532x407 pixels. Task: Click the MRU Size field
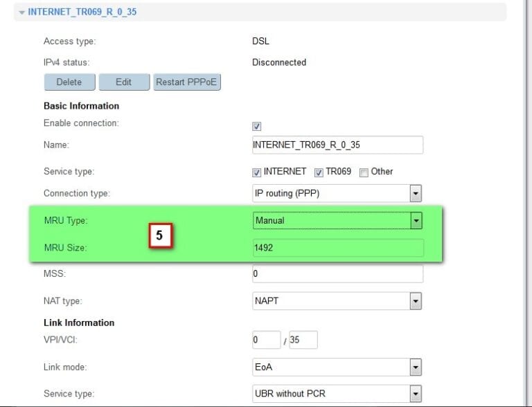coord(337,248)
